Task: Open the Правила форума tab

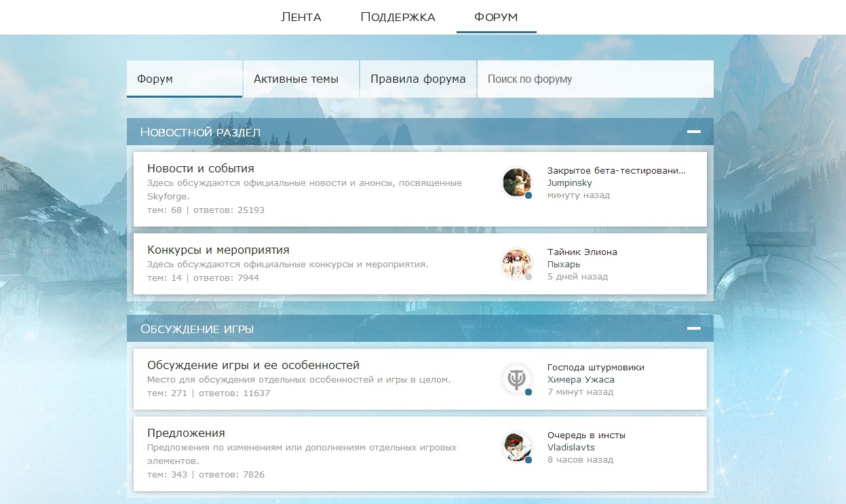Action: coord(418,79)
